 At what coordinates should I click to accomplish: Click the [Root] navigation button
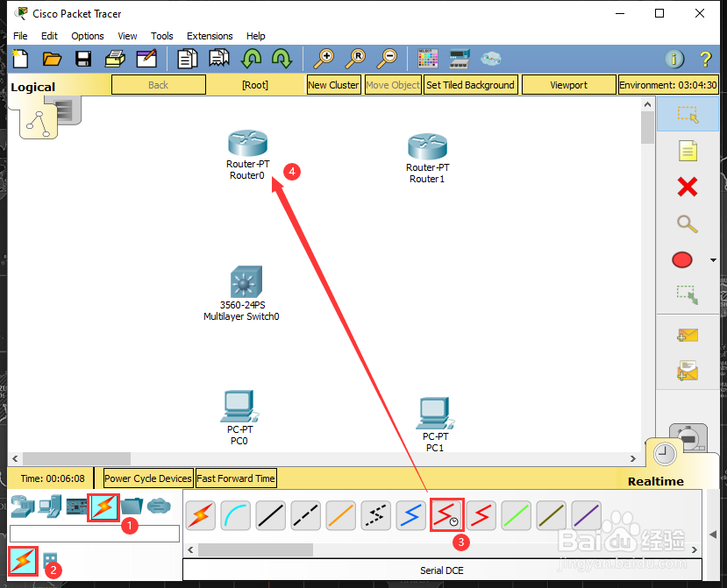tap(255, 85)
